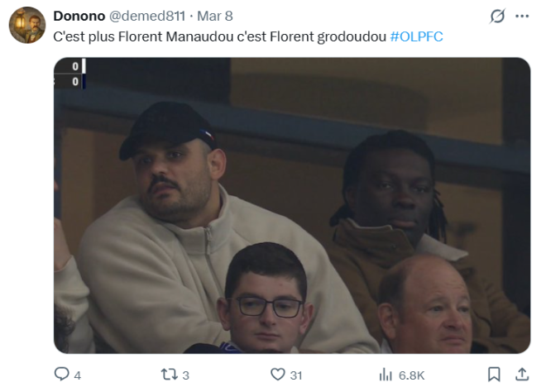Like the tweet with the heart icon
Screen dimensions: 546x392
pos(277,375)
